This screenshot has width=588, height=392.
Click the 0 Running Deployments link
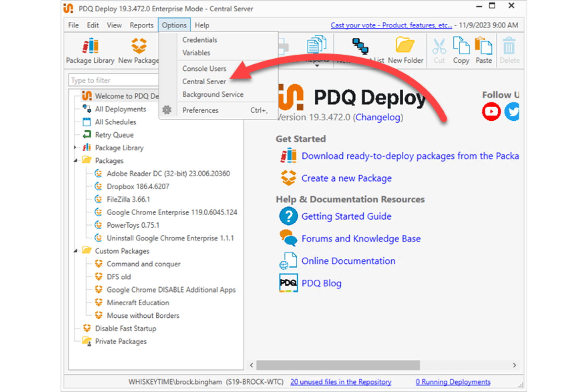click(x=453, y=382)
